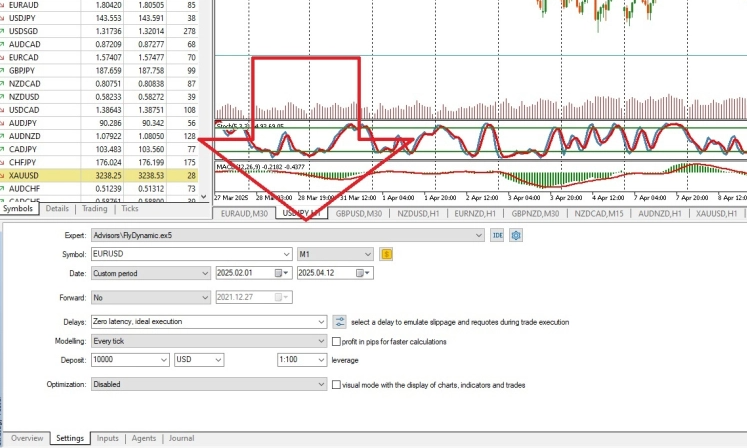The width and height of the screenshot is (747, 448).
Task: Select the USDJPY row in Market Watch
Action: point(99,18)
